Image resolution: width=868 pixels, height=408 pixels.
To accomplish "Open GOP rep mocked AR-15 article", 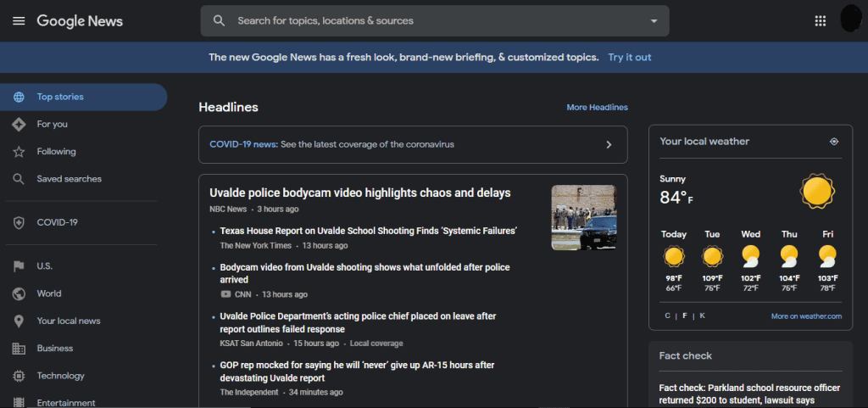I will point(357,372).
